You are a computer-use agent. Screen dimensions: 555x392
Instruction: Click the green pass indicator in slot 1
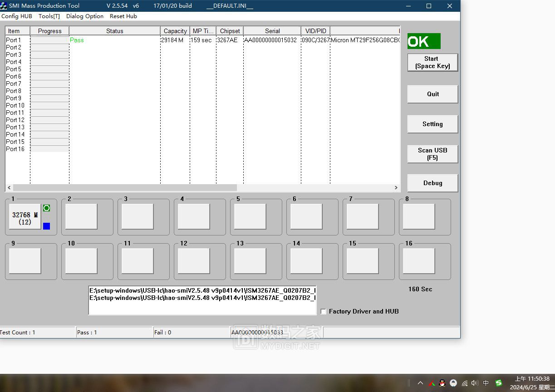[x=46, y=208]
